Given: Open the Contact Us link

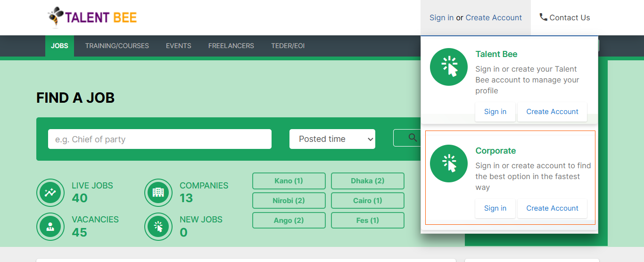Looking at the screenshot, I should [570, 17].
